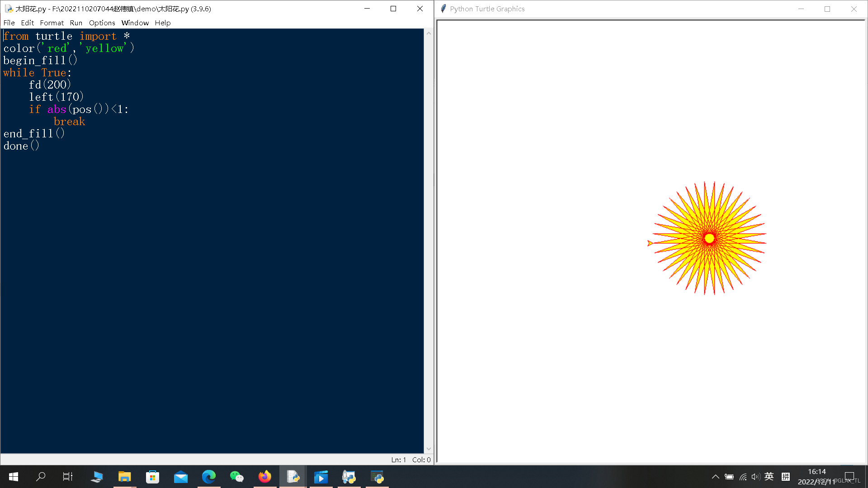The width and height of the screenshot is (868, 488).
Task: Open File Explorer from the taskbar
Action: pos(124,477)
